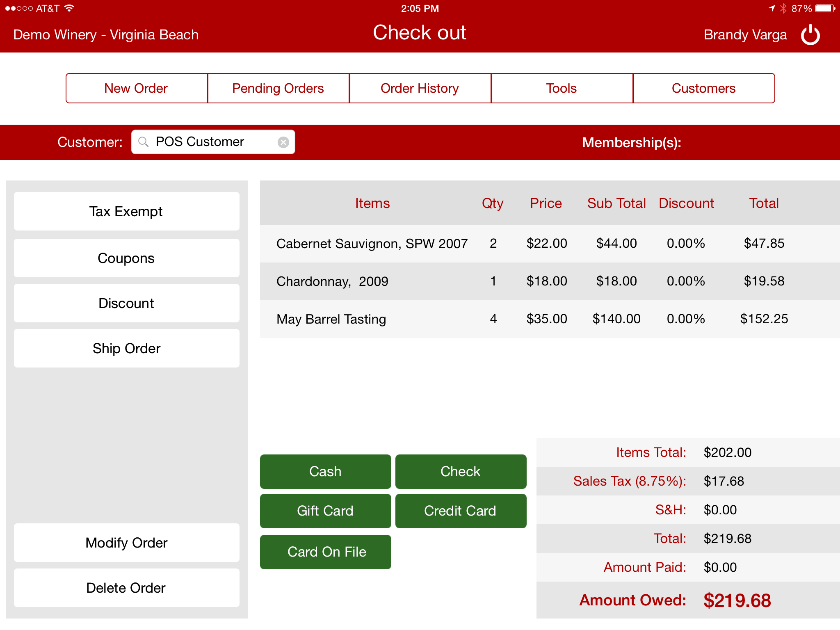This screenshot has height=630, width=840.
Task: Apply a Discount to the order
Action: point(126,303)
